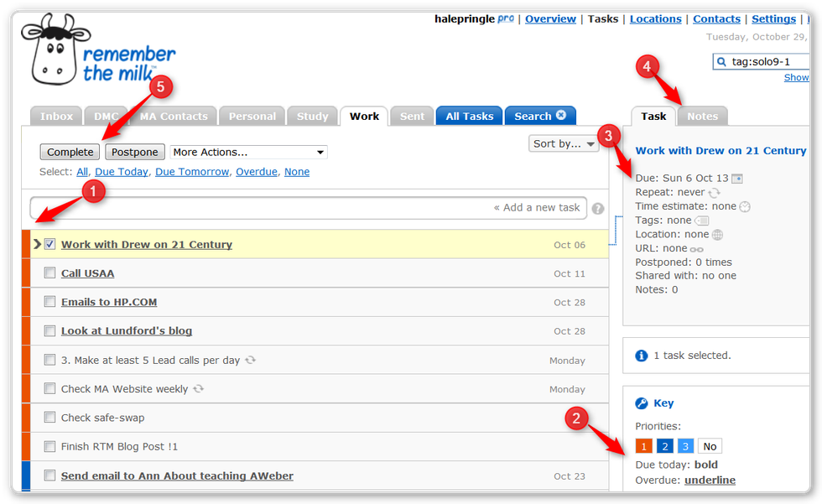This screenshot has width=822, height=504.
Task: Open the More Actions dropdown
Action: point(248,153)
